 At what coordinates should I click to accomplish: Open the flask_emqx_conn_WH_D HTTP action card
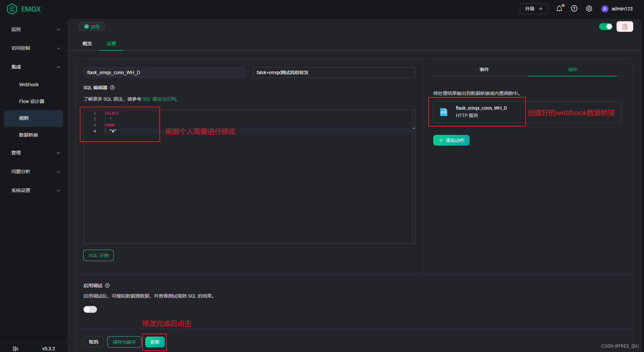527,112
